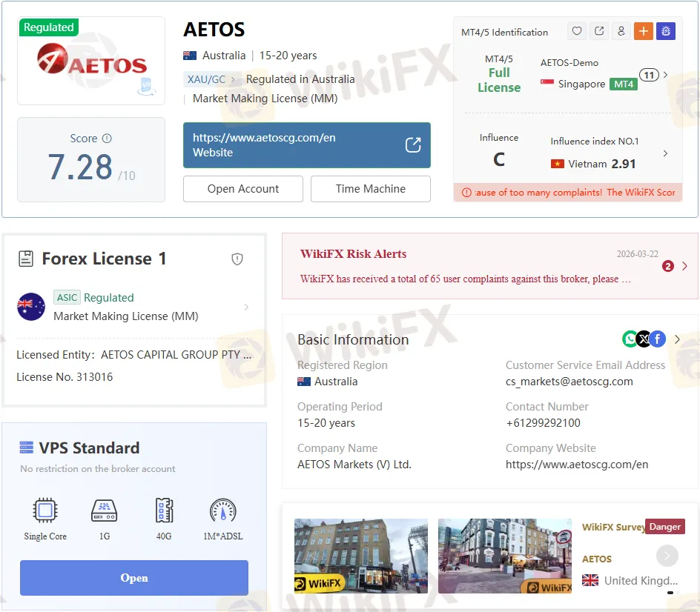700x612 pixels.
Task: Click the info icon next to Score
Action: coord(107,139)
